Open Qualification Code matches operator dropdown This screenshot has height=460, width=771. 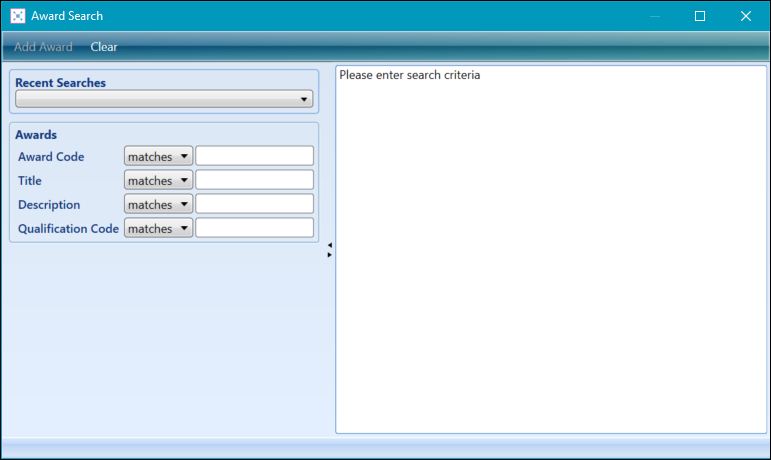[x=158, y=229]
